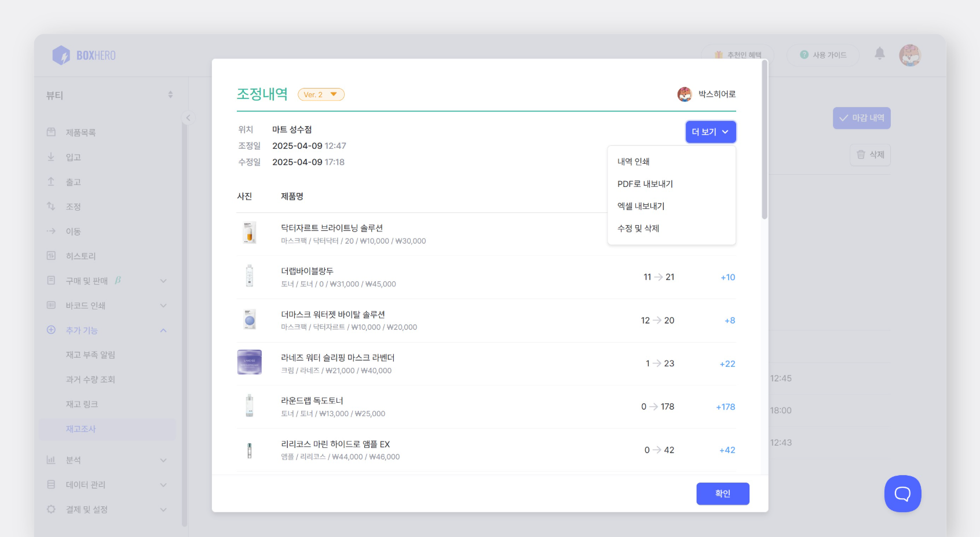Click the 구매 및 판매 document icon
Screen dimensions: 980x537
[51, 280]
